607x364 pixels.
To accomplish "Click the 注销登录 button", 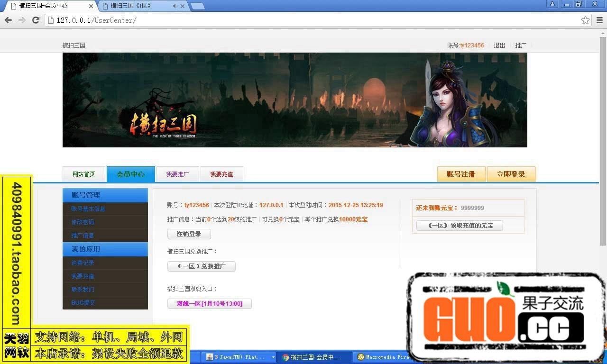I will [189, 234].
